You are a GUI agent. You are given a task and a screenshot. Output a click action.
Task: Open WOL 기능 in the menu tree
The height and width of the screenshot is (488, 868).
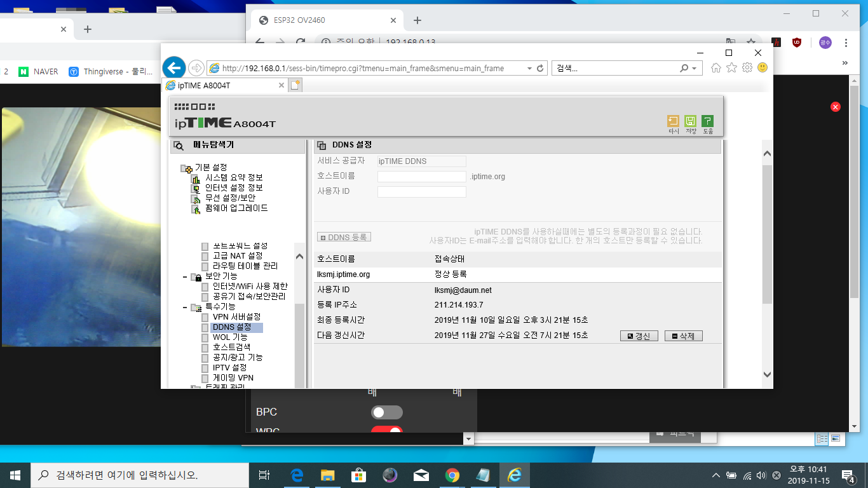[230, 337]
